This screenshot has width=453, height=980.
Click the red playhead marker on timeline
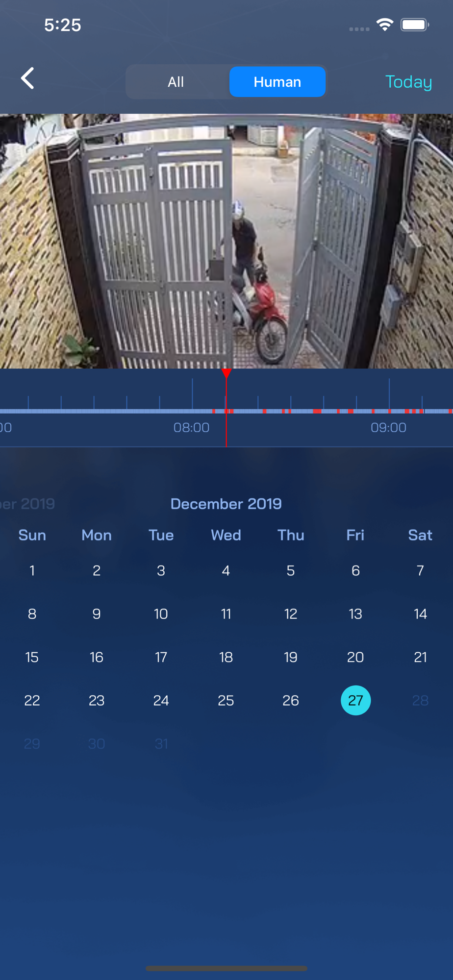[226, 373]
